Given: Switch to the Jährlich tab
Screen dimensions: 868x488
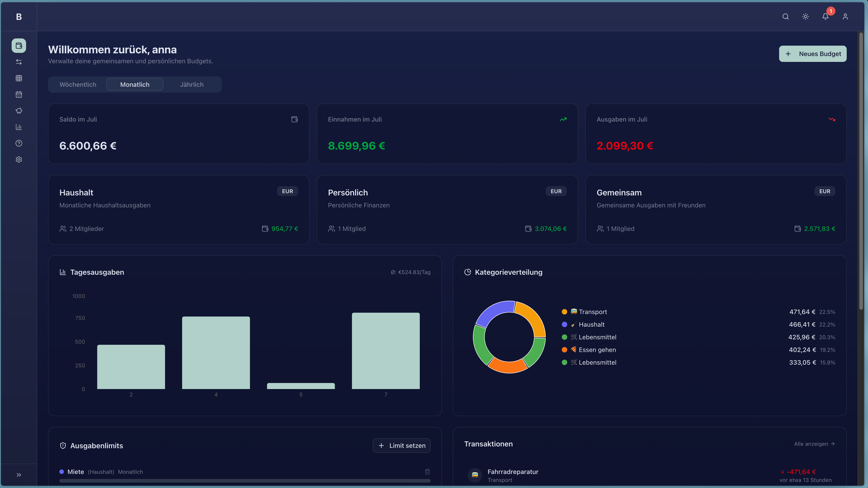Looking at the screenshot, I should tap(192, 84).
